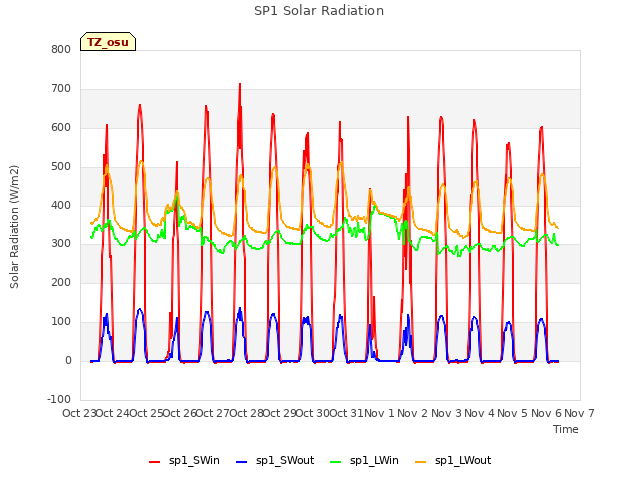The image size is (640, 480).
Task: Click the 600 y-axis tick label
Action: [61, 127]
